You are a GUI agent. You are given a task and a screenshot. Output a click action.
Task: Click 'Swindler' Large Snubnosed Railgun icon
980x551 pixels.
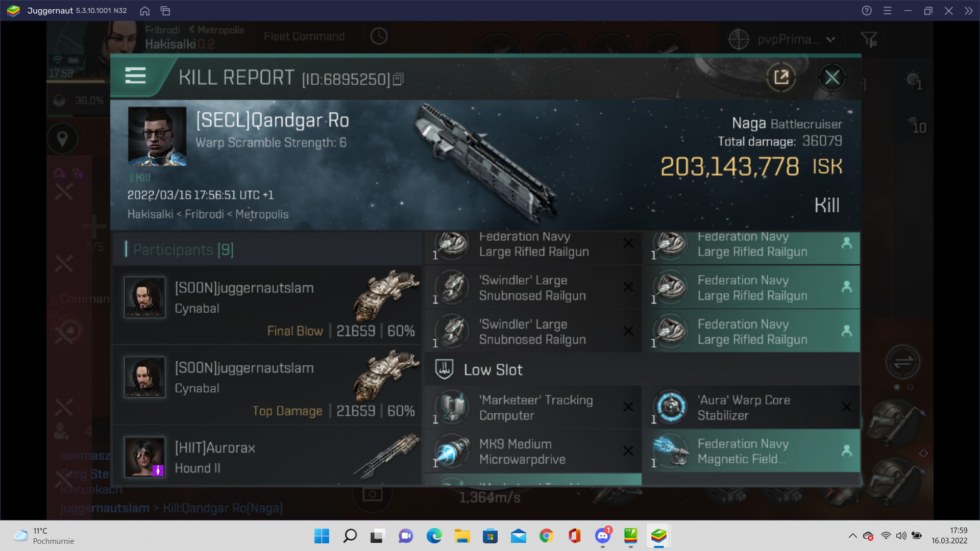452,288
